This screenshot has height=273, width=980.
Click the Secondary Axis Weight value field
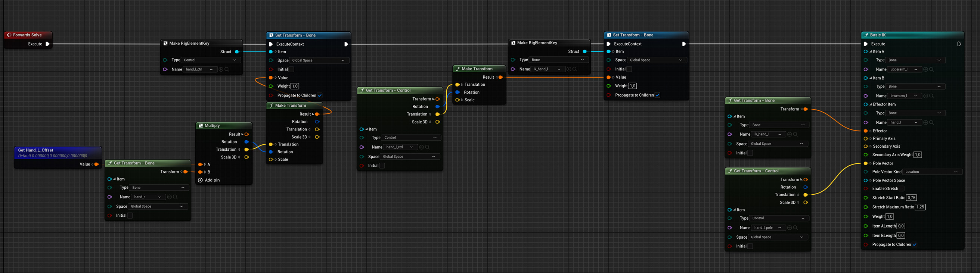click(x=918, y=155)
